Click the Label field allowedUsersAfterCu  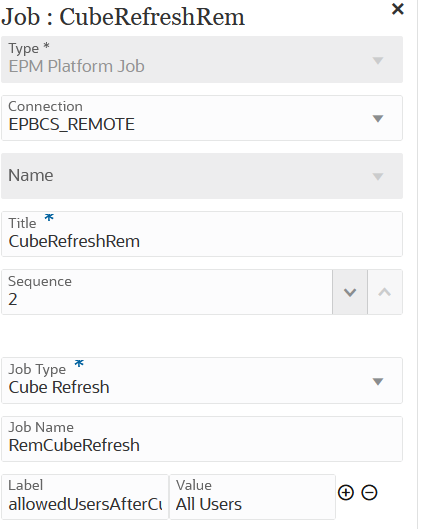[85, 497]
